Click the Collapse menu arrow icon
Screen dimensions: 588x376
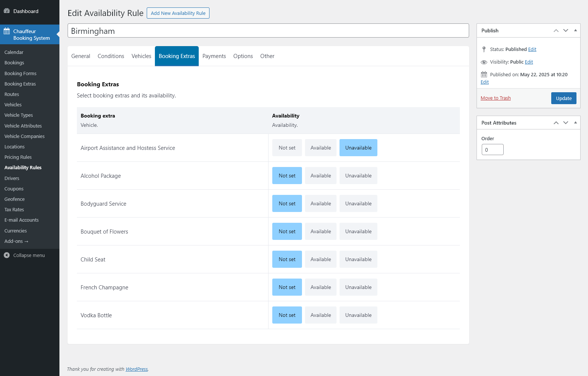7,255
